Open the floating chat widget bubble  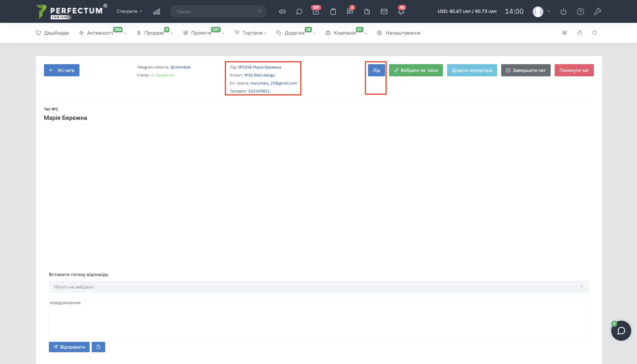click(x=621, y=330)
